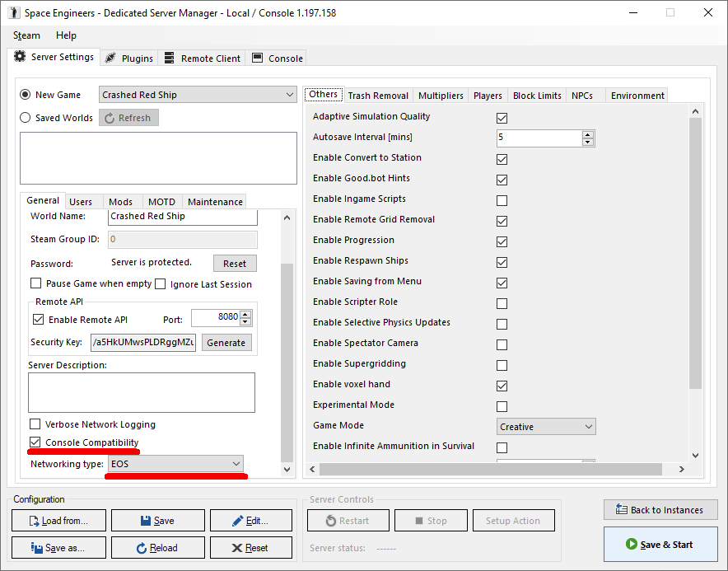Open the Environment tab
Image resolution: width=728 pixels, height=571 pixels.
click(x=637, y=96)
